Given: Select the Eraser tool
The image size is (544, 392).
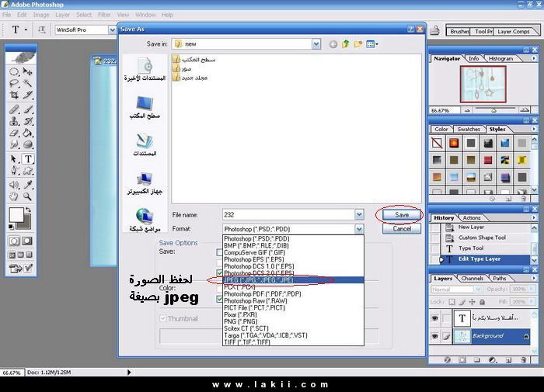Looking at the screenshot, I should click(x=14, y=133).
